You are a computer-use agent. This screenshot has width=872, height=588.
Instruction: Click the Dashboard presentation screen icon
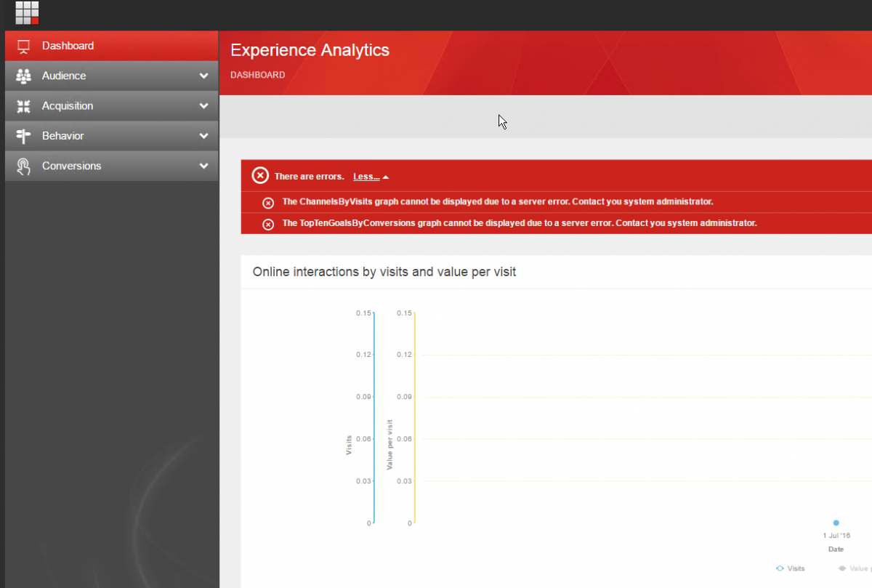(23, 46)
